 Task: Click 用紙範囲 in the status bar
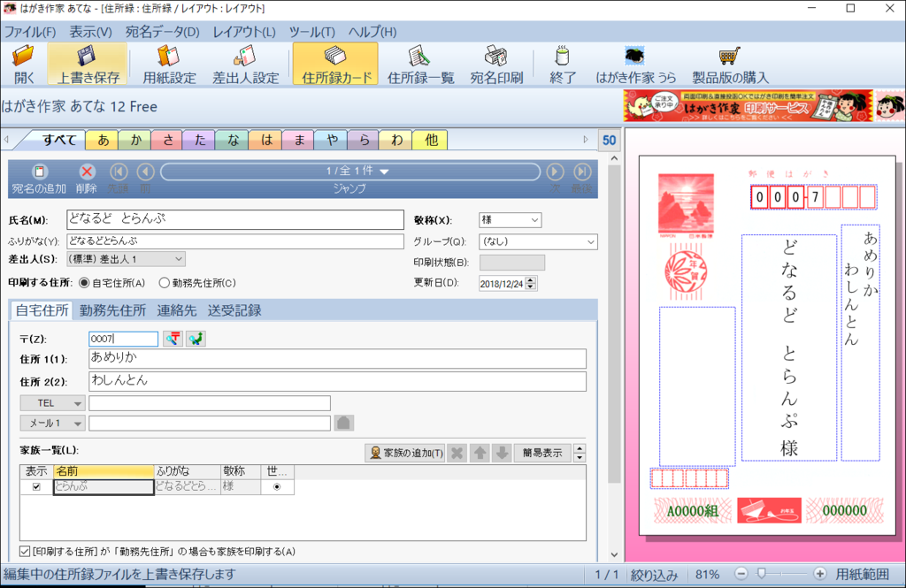(x=862, y=574)
